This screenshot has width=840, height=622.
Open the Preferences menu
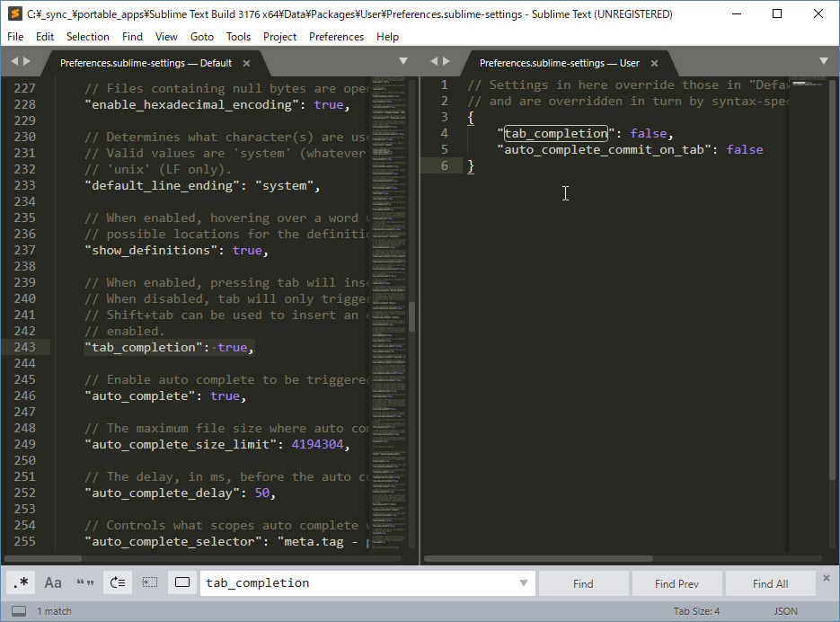tap(336, 37)
